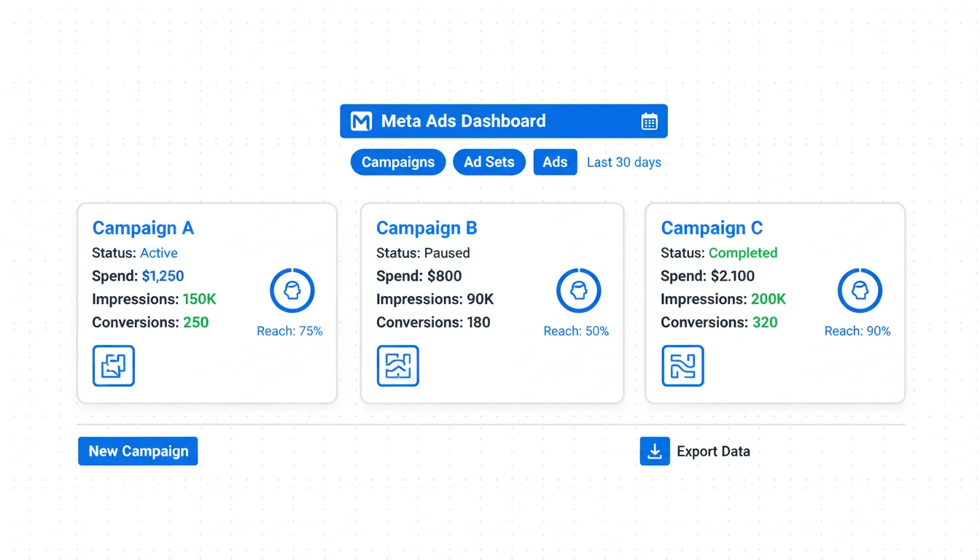This screenshot has height=560, width=980.
Task: Open the Campaign C title link
Action: pos(712,228)
